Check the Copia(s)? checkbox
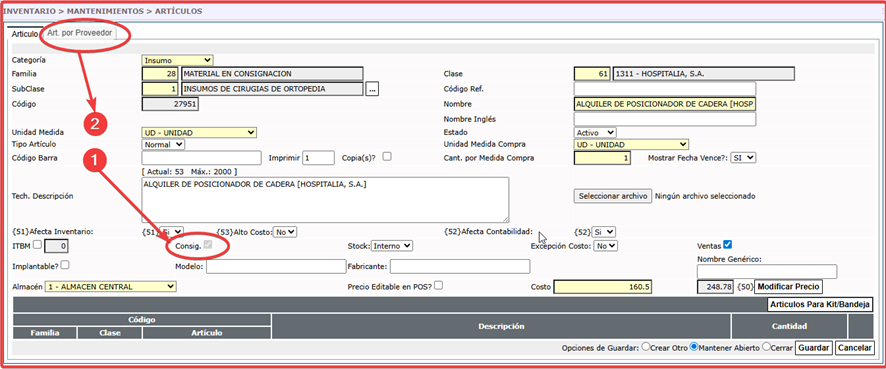This screenshot has width=886, height=369. coord(387,157)
